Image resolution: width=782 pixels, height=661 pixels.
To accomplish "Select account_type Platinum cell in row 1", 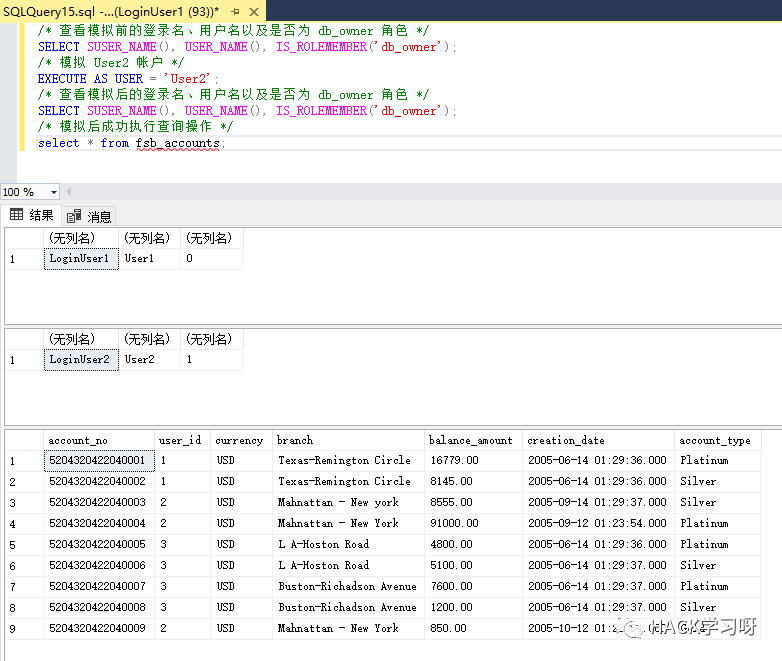I will coord(718,460).
